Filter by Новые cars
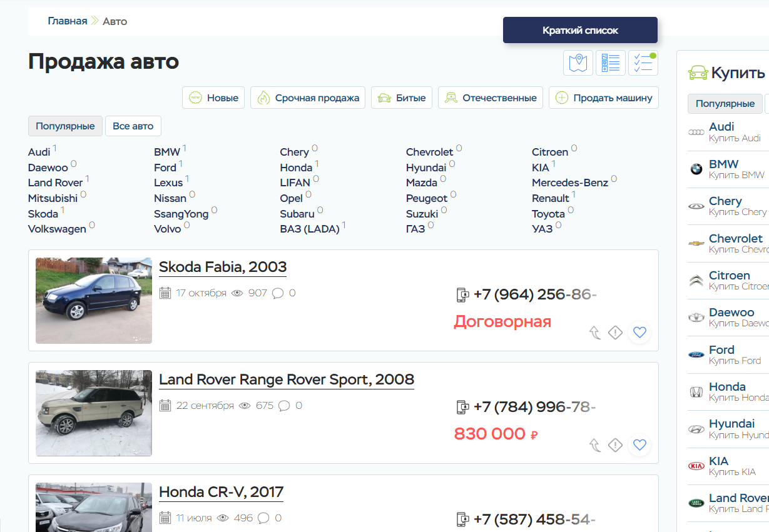 point(213,98)
